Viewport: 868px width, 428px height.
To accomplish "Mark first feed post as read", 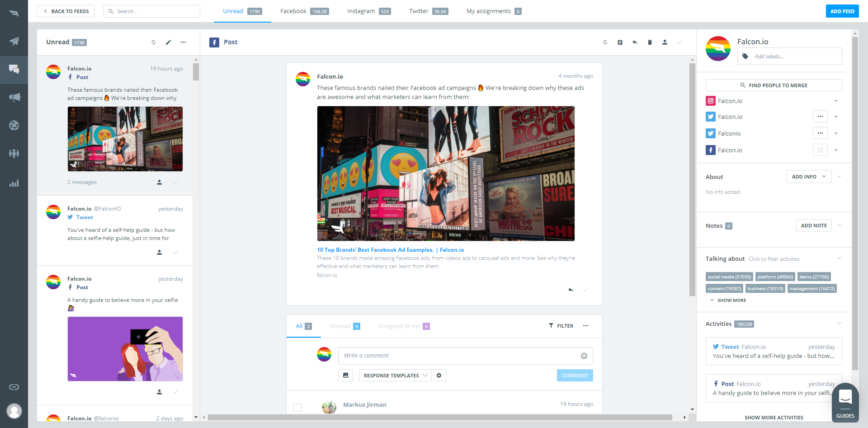I will 175,182.
